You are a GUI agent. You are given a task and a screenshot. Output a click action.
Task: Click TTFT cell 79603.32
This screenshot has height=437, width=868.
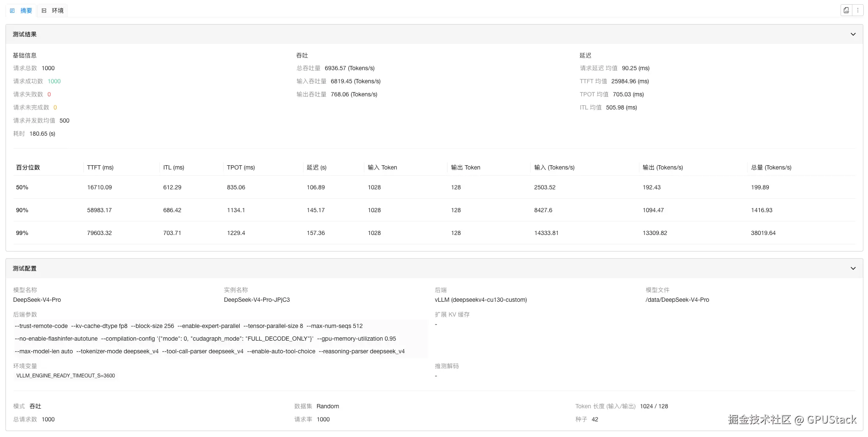point(99,233)
